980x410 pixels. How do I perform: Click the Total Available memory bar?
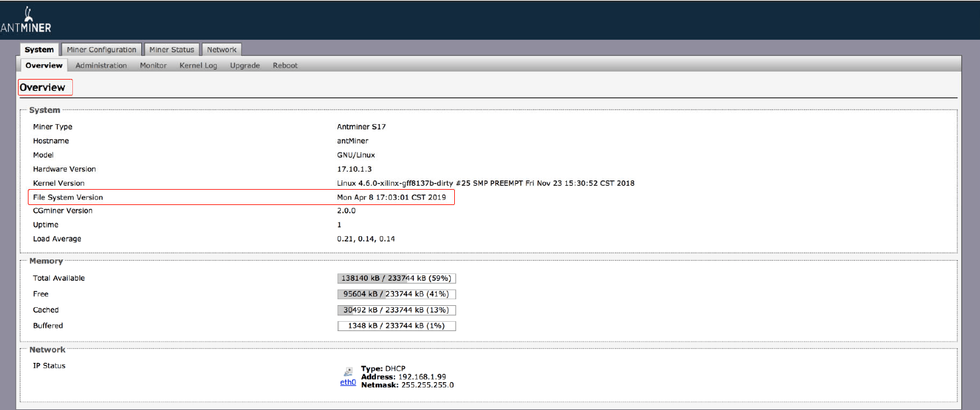[x=397, y=279]
